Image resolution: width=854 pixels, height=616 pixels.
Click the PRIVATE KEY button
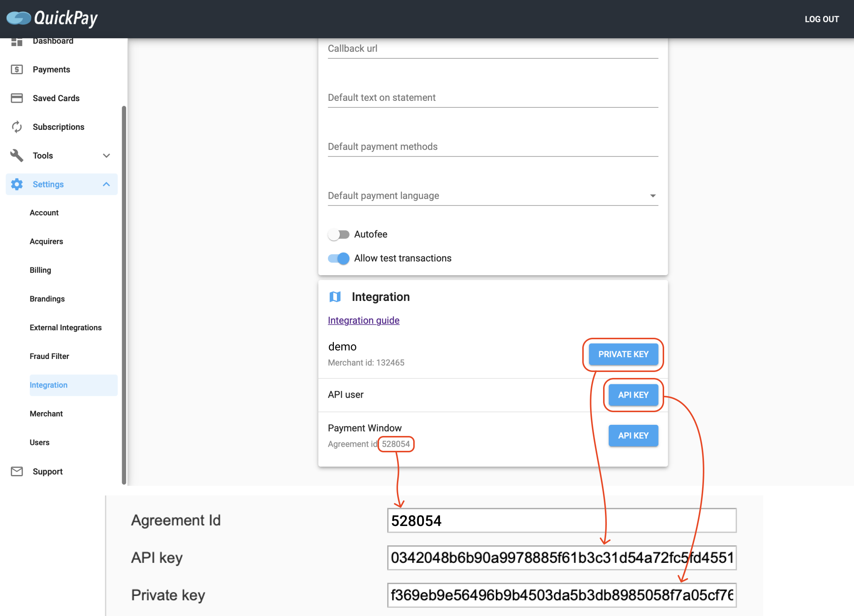[x=623, y=354]
